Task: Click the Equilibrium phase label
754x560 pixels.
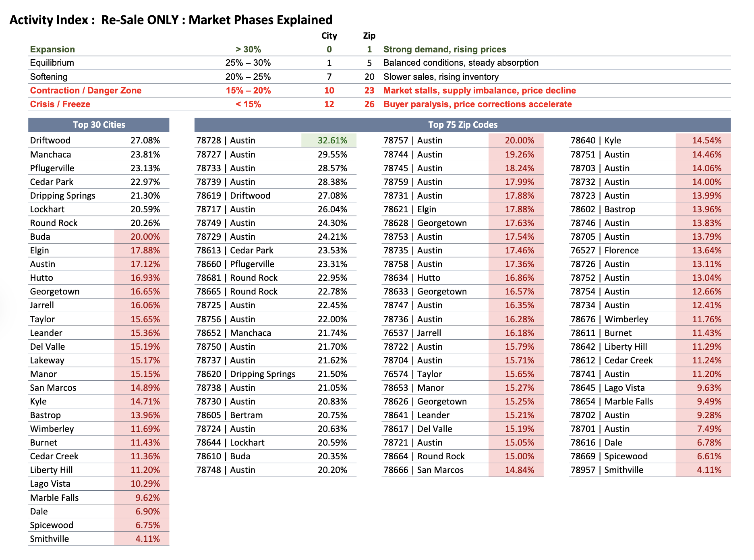Action: tap(52, 63)
